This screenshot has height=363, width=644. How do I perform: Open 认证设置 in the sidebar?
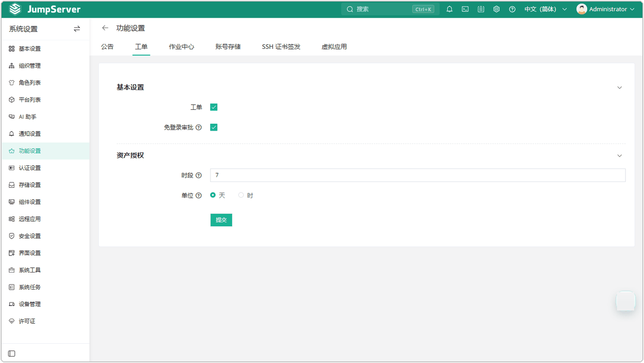tap(45, 168)
